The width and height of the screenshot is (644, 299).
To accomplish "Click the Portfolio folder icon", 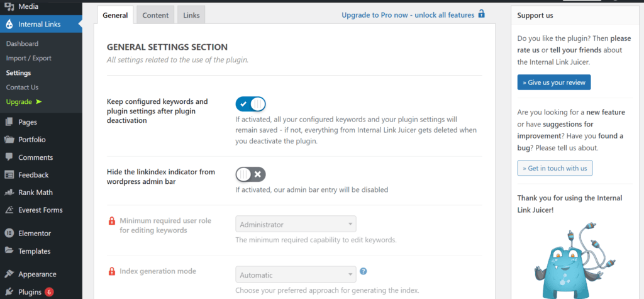I will tap(9, 140).
